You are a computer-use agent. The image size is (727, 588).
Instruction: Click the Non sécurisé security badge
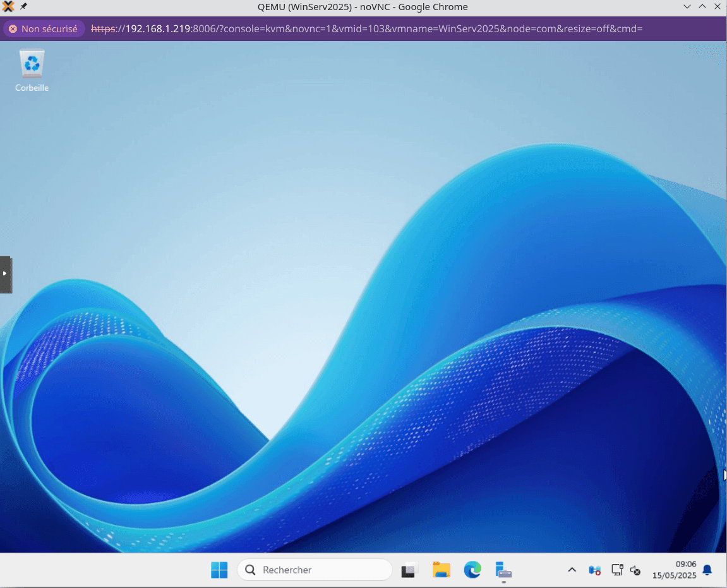pos(44,29)
